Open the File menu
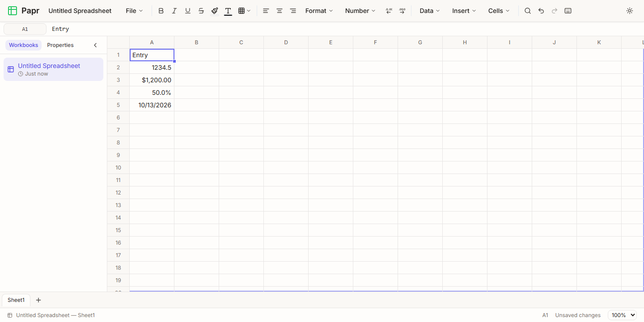This screenshot has height=322, width=644. click(134, 11)
